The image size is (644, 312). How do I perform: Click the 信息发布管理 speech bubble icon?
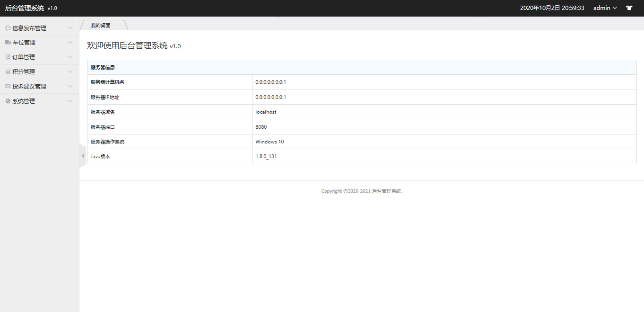pos(8,28)
